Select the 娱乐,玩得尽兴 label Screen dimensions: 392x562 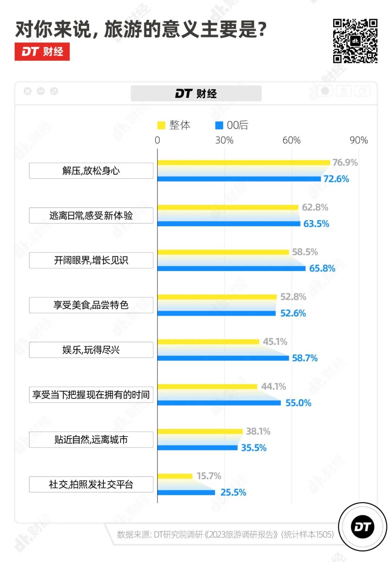click(91, 350)
